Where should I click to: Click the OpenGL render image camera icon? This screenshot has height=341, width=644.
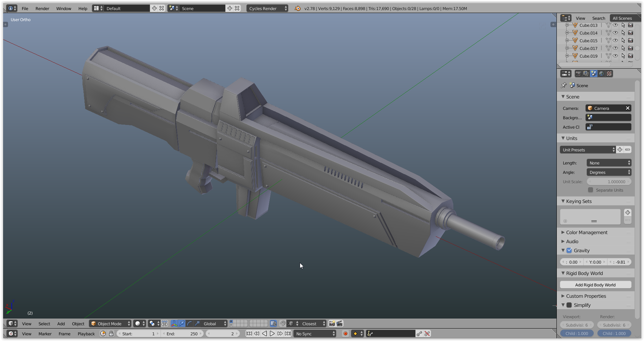332,324
